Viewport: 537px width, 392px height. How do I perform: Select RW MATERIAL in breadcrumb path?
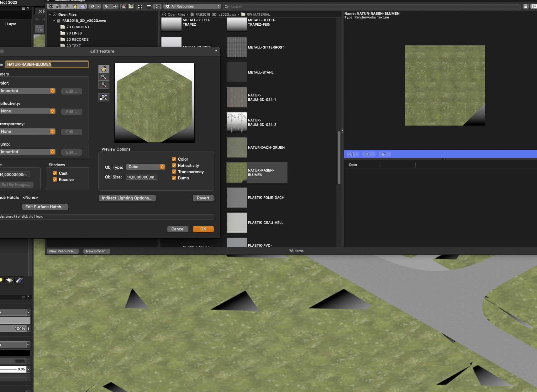(258, 14)
